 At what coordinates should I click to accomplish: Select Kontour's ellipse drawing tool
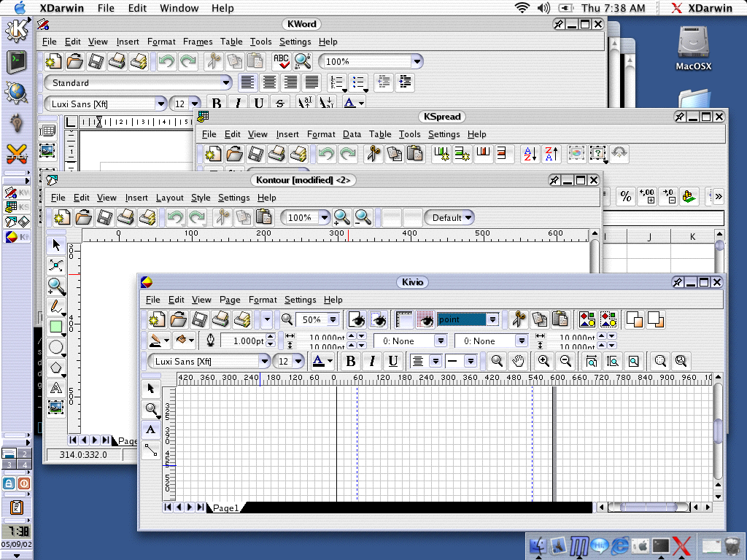coord(55,347)
